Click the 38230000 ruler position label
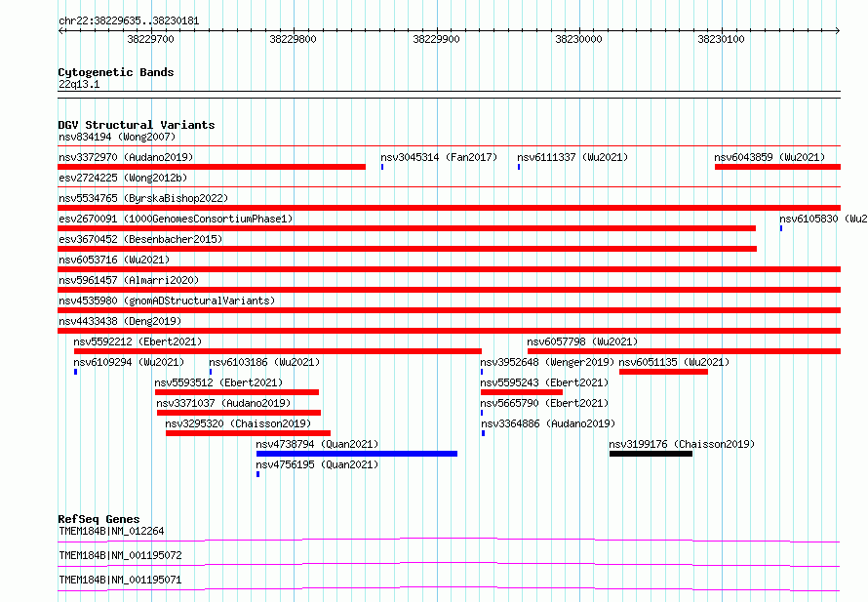 point(578,39)
